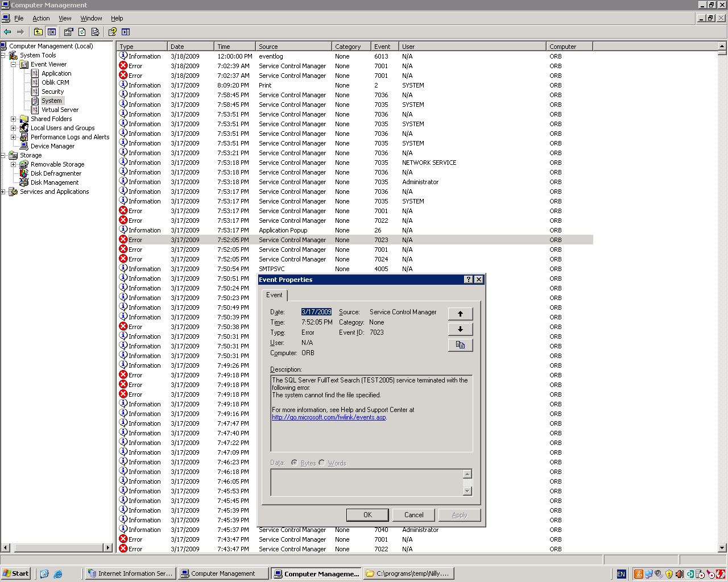Open the Window menu
Image resolution: width=728 pixels, height=582 pixels.
pyautogui.click(x=91, y=18)
